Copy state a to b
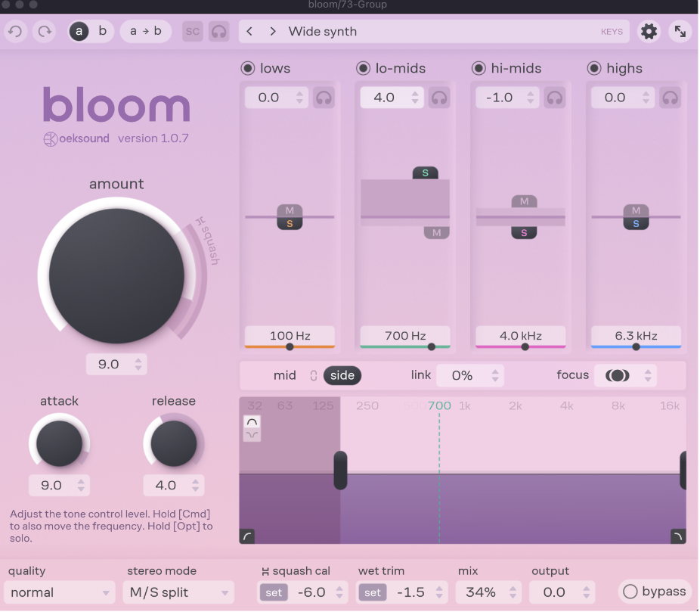 146,32
